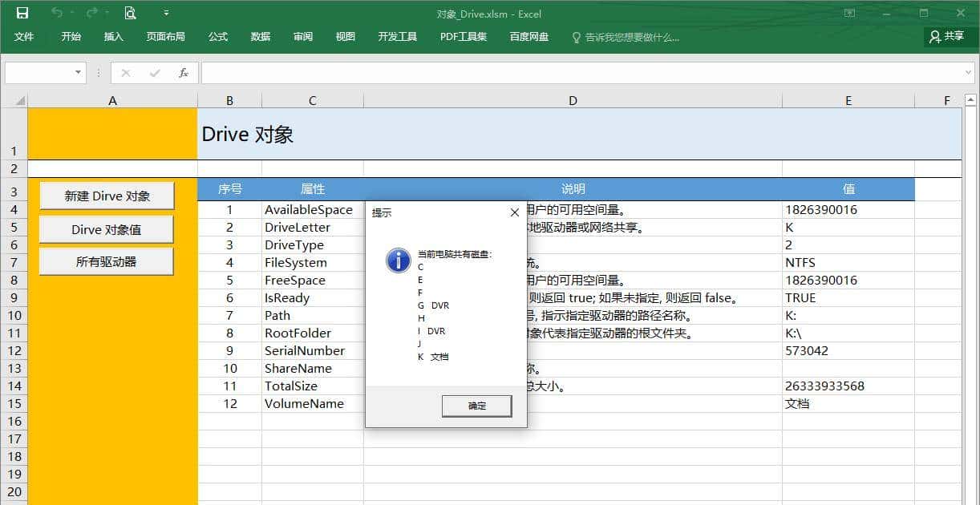Click the Save icon on Quick Access Toolbar
980x505 pixels.
pyautogui.click(x=22, y=13)
